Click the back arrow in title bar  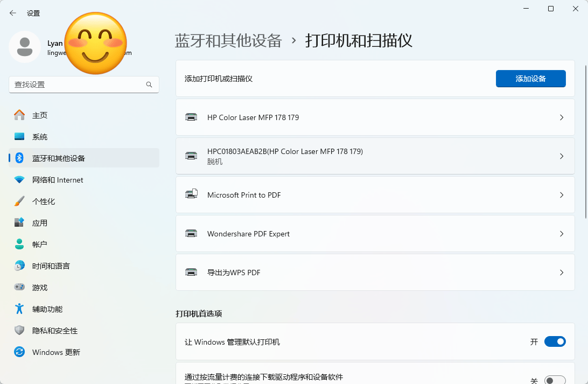13,13
